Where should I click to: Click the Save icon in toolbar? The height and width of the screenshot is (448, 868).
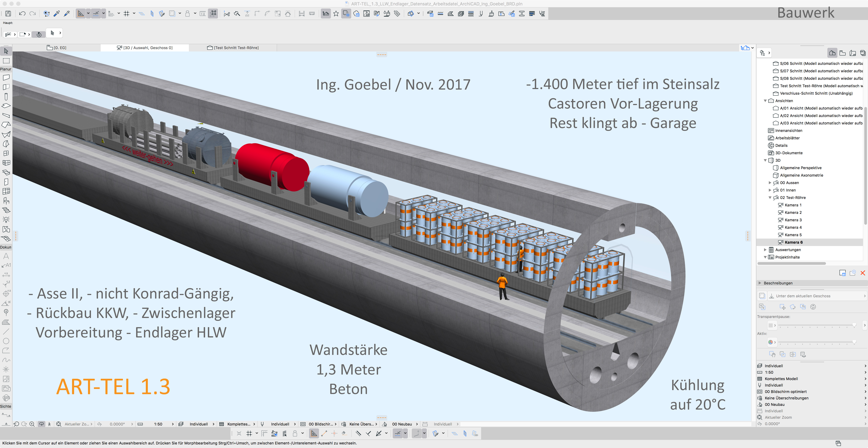point(8,14)
